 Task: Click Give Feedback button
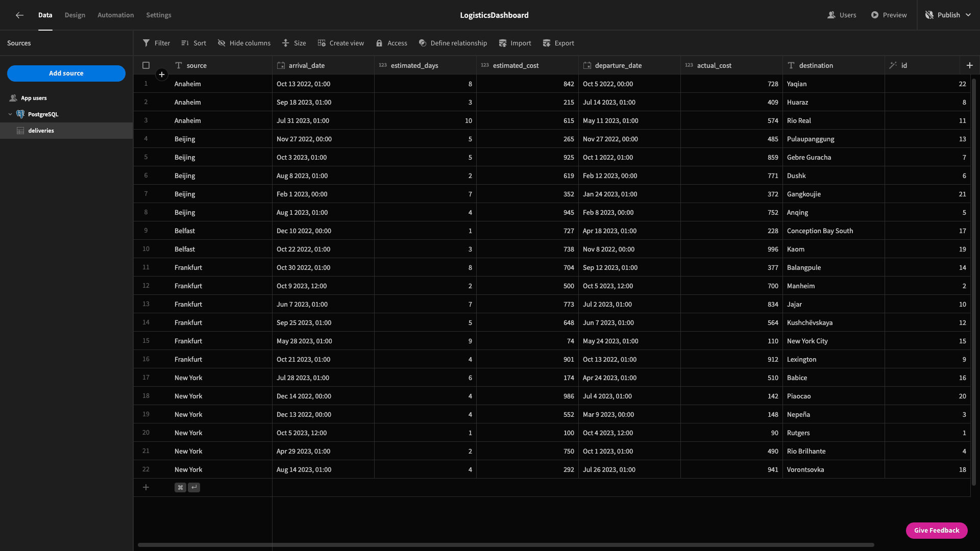click(937, 531)
